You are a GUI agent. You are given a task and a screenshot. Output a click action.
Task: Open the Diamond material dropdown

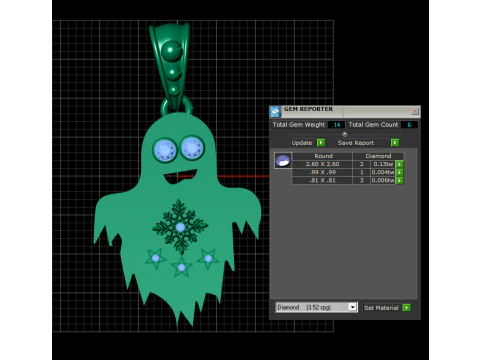352,307
